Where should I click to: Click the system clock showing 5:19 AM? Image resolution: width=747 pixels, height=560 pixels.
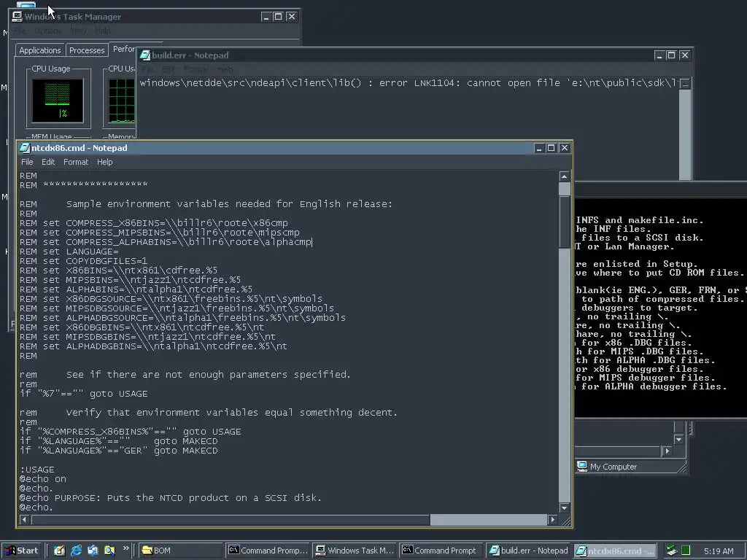tap(719, 551)
